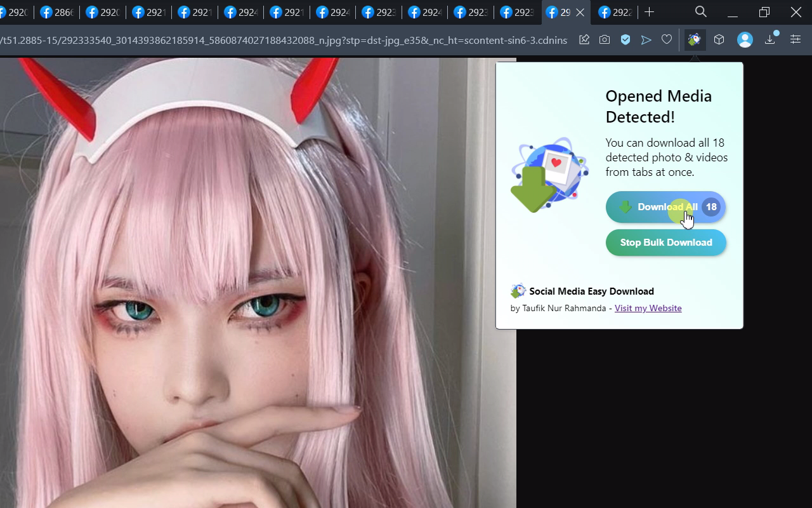Open the extensions cube icon

(x=719, y=39)
